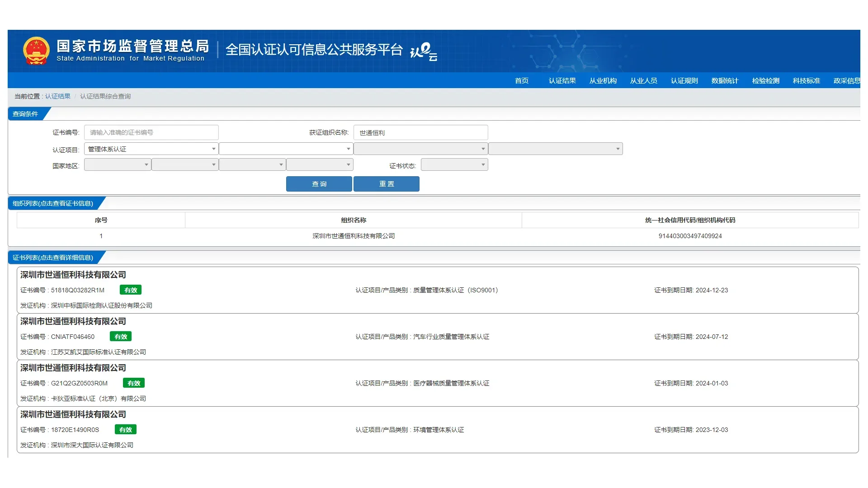Viewport: 868px width, 488px height.
Task: Click the green 有效 badge for certificate 51818Q03282R1M
Action: [x=131, y=290]
